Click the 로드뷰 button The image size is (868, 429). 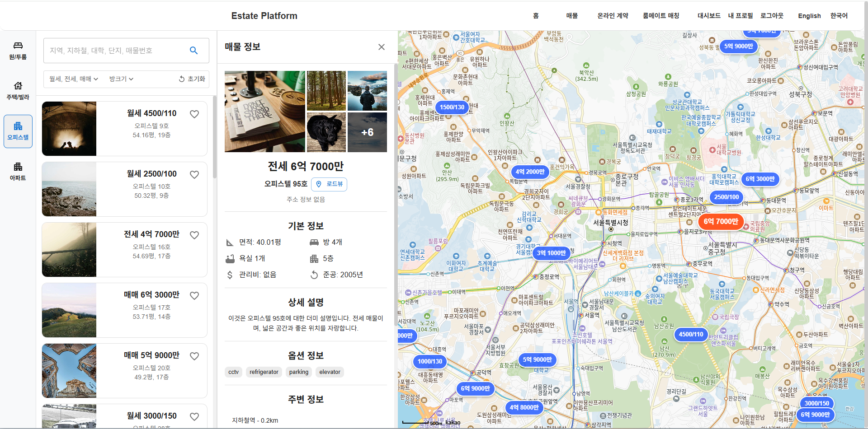click(x=329, y=184)
